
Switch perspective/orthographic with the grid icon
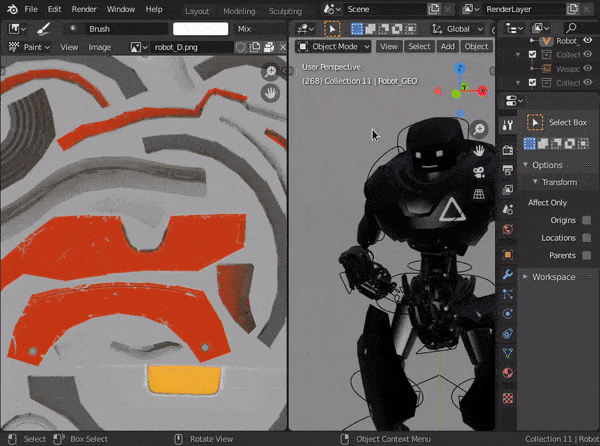(479, 194)
